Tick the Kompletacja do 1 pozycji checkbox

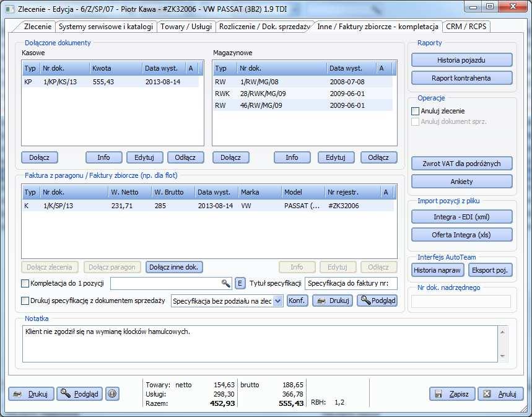25,284
